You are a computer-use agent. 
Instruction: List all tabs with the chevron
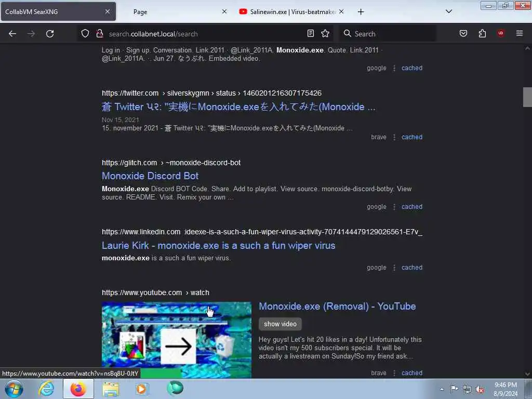[x=448, y=11]
